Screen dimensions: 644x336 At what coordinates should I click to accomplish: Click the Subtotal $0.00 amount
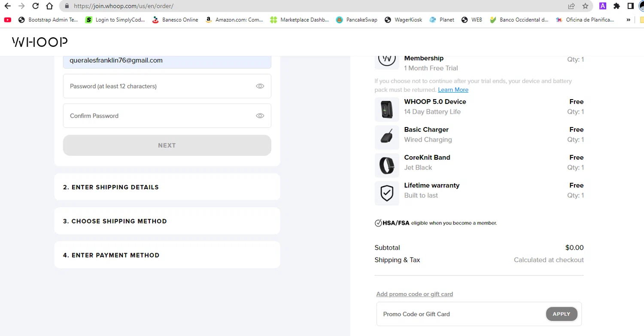[x=574, y=248]
